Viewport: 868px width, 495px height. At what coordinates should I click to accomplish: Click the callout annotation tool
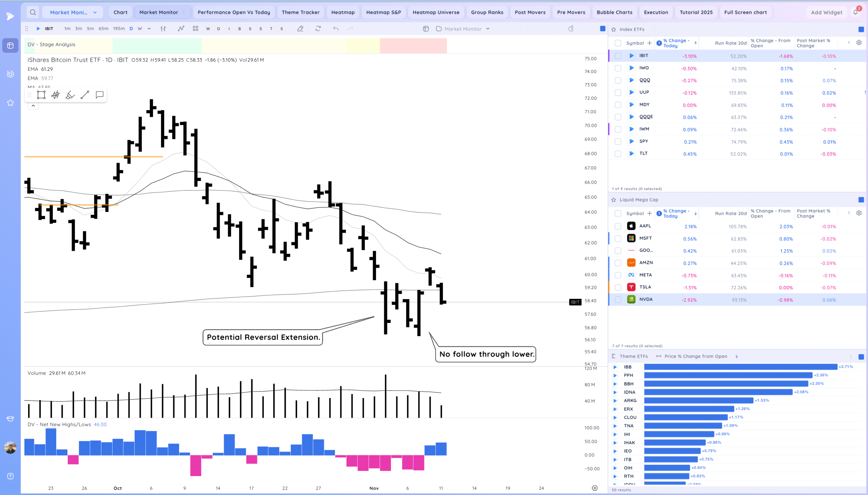click(x=99, y=95)
